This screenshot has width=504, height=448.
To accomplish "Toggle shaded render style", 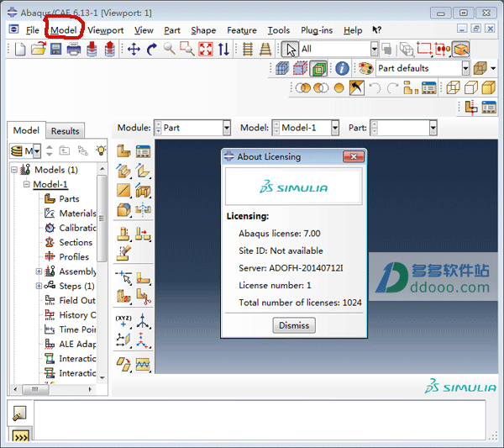I will [x=489, y=87].
